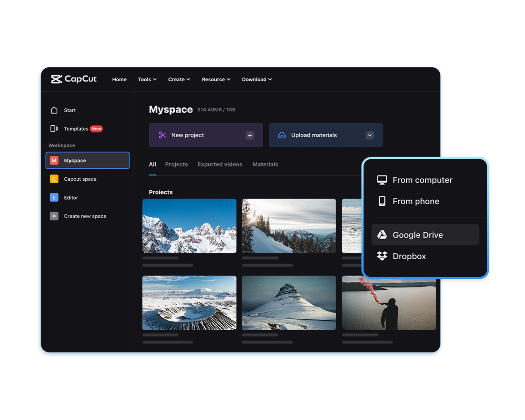Click the Myspace workspace icon

[x=54, y=160]
